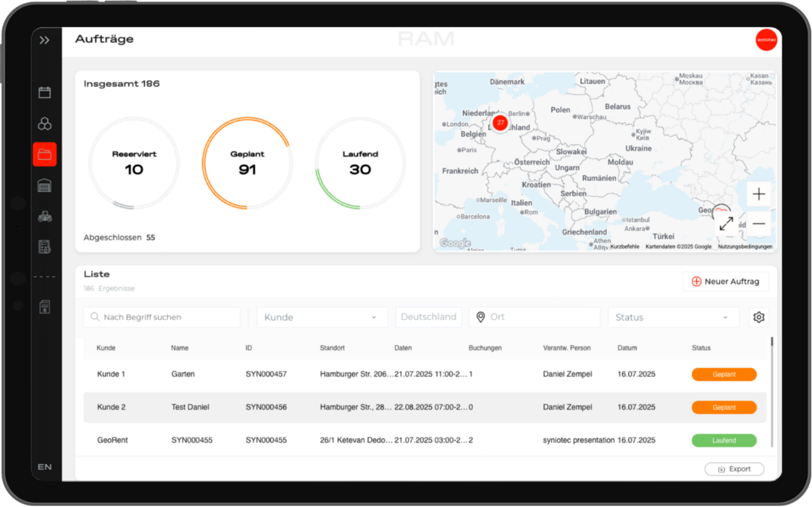Open the Status filter dropdown
The image size is (812, 507).
[673, 317]
